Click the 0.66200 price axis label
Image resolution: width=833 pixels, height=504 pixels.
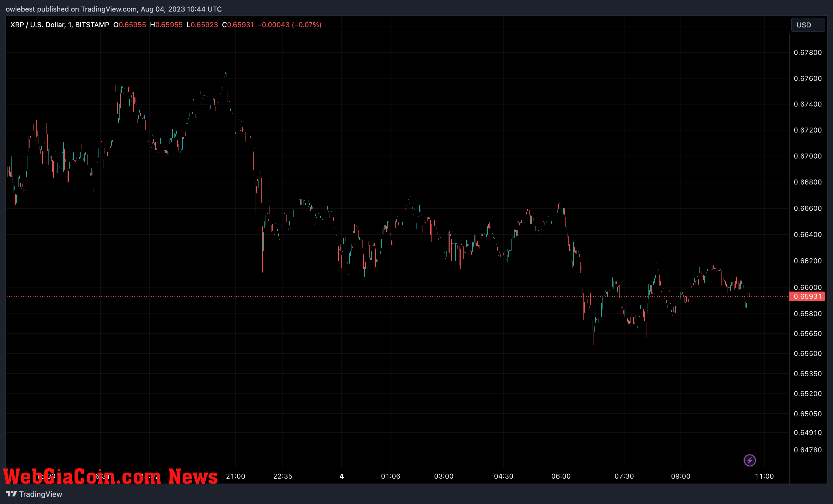click(x=808, y=261)
